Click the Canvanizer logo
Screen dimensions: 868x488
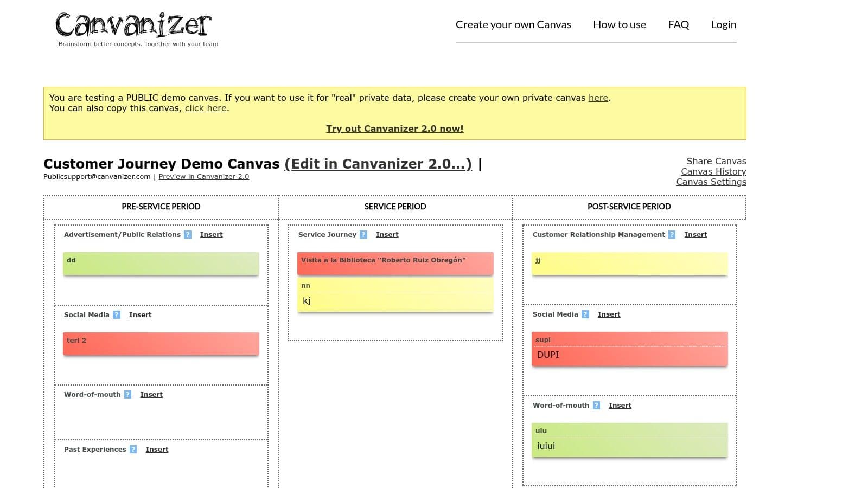coord(133,26)
